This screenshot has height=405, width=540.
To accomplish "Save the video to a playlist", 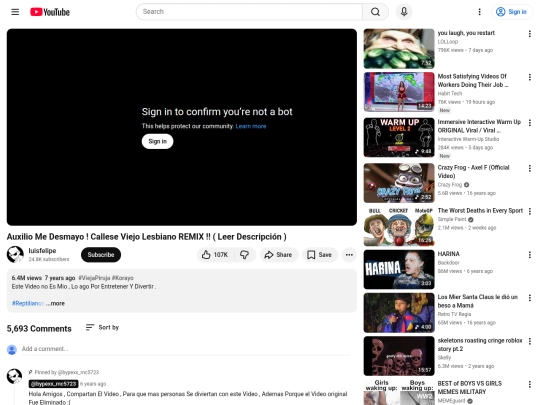I will tap(320, 255).
